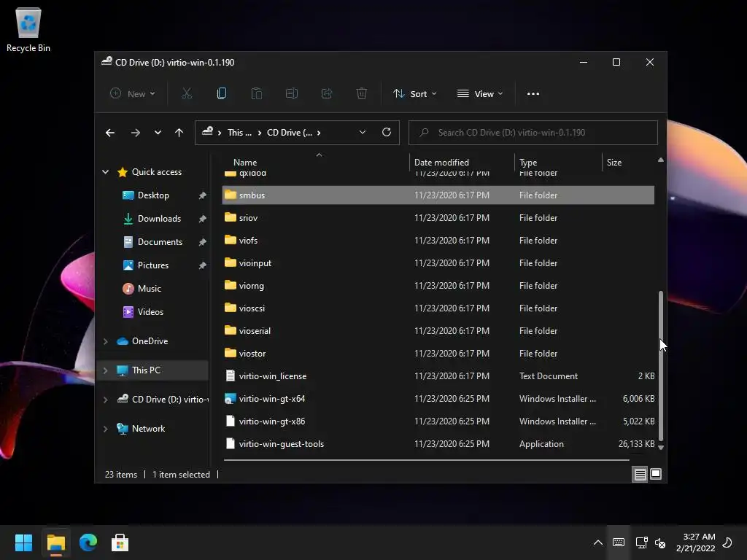The height and width of the screenshot is (560, 747).
Task: Go forward with the right arrow
Action: click(x=136, y=133)
